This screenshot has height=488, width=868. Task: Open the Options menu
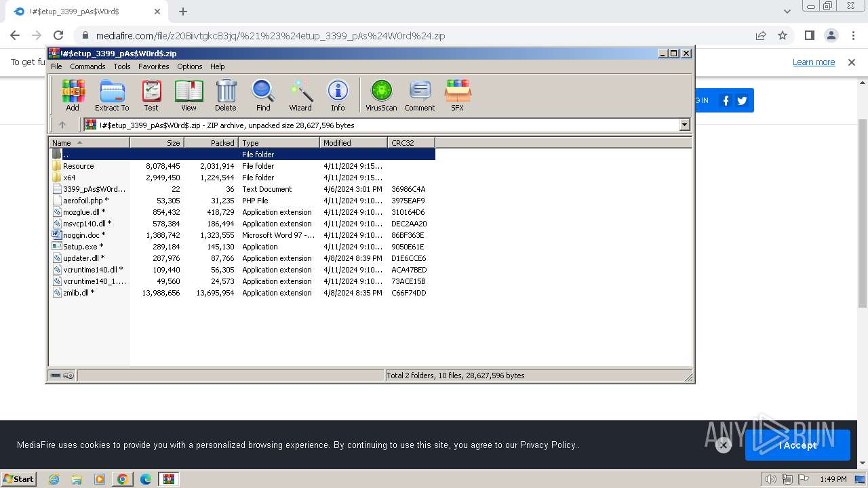(x=190, y=66)
